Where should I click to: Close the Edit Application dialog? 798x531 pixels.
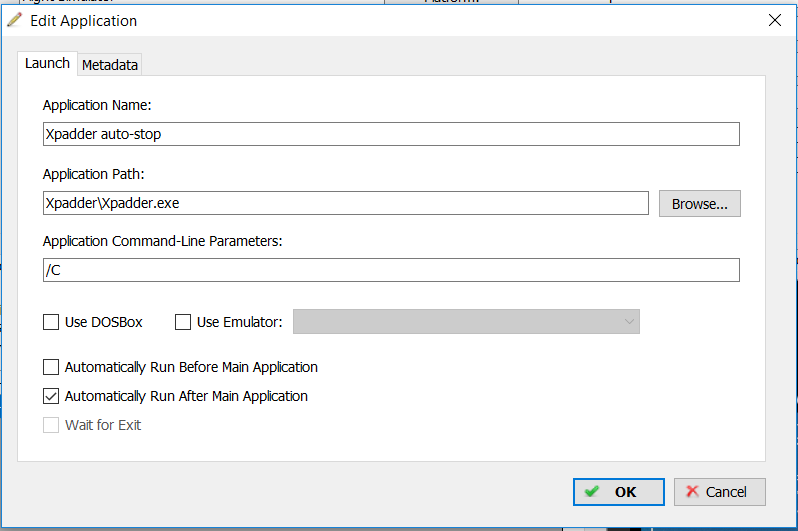point(775,20)
